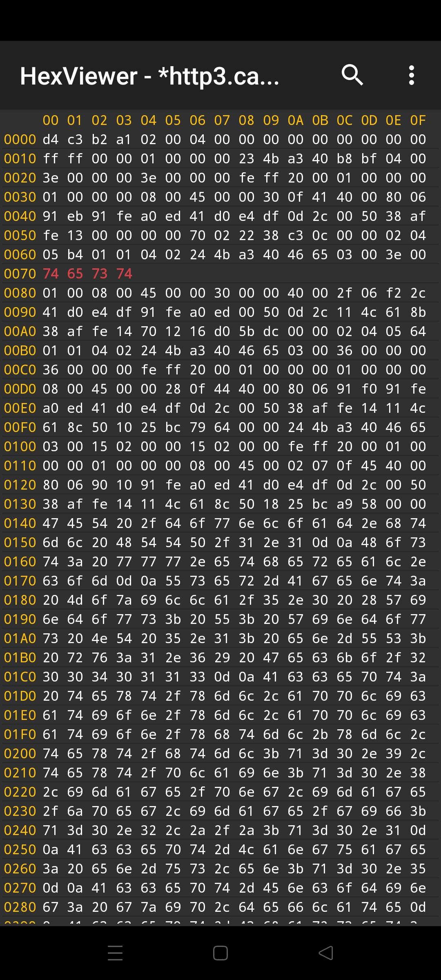Select row starting at offset 0140
Viewport: 441px width, 980px height.
tap(220, 523)
